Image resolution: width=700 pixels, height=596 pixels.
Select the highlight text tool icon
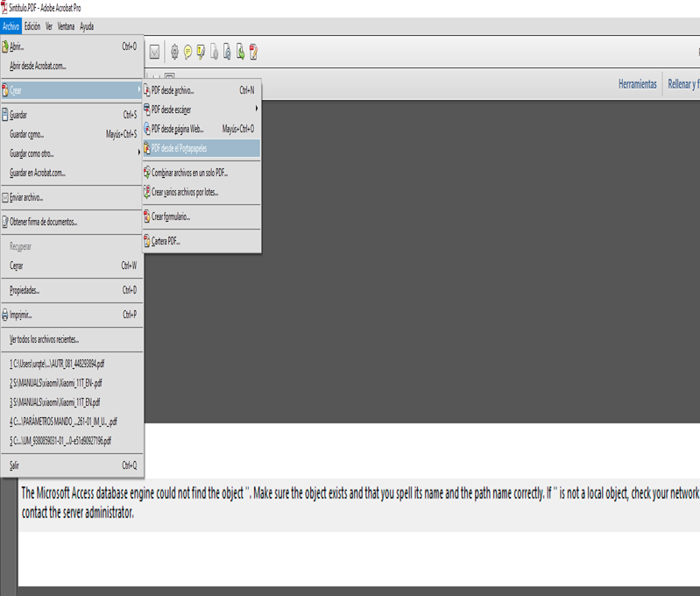click(x=201, y=53)
